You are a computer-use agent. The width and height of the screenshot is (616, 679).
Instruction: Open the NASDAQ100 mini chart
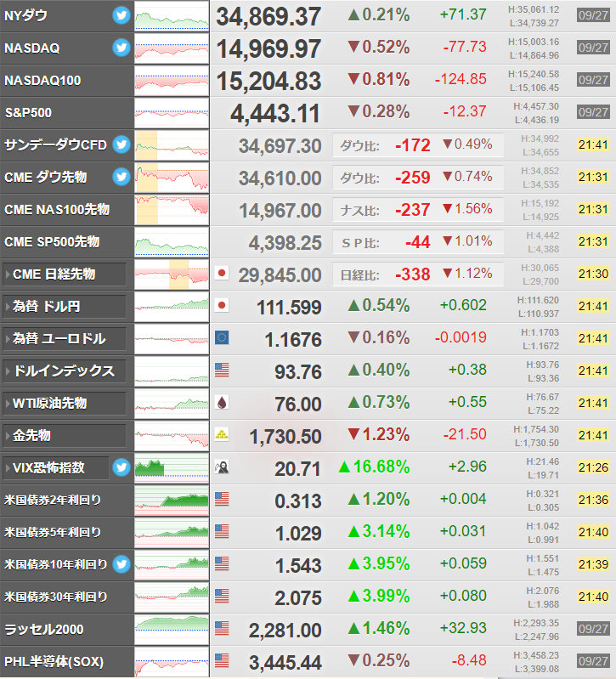point(172,81)
